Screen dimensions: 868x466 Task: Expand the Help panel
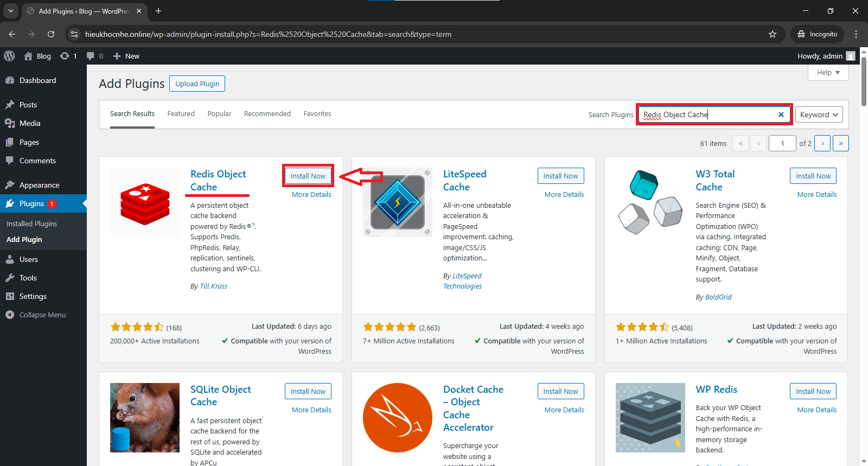[828, 73]
